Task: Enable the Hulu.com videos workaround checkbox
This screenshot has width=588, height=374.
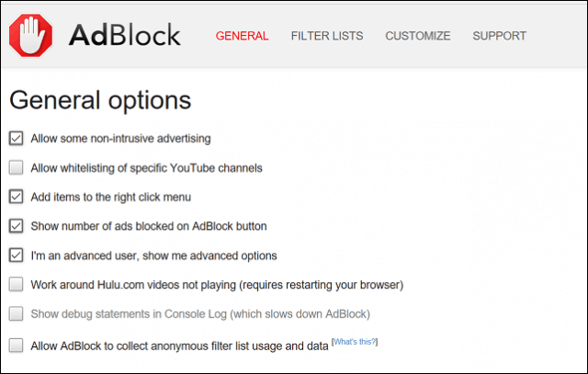Action: point(17,284)
